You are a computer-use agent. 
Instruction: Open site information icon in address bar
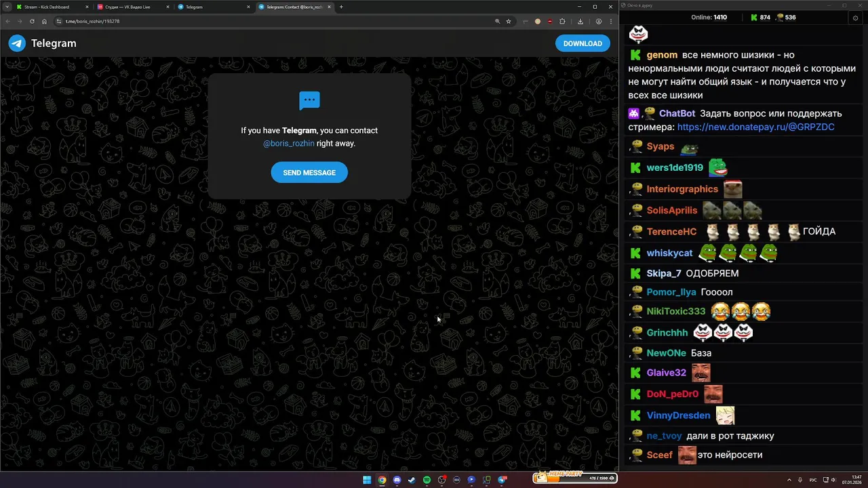[59, 21]
